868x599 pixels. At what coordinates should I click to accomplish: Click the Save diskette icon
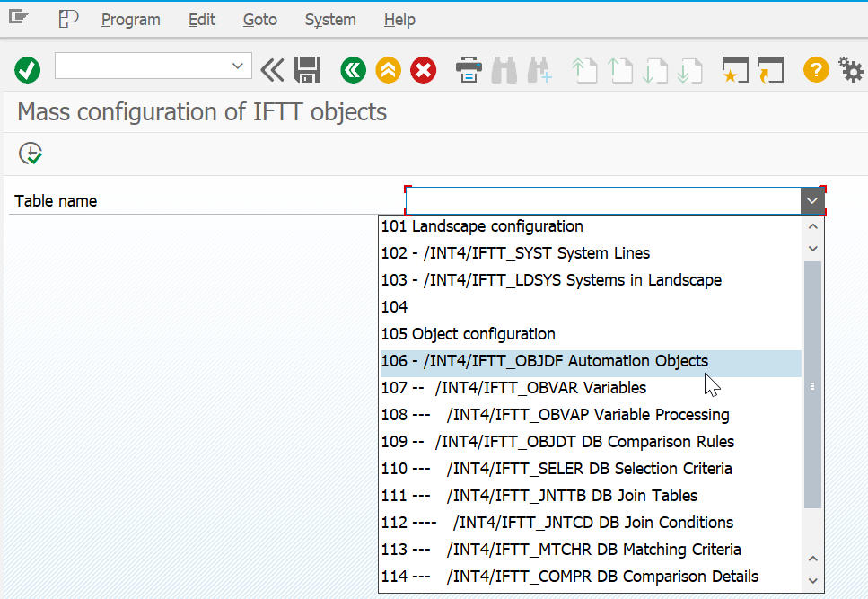click(x=308, y=69)
